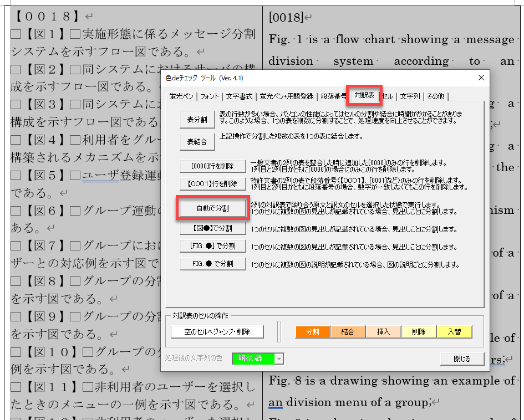Open the その他 tab
The height and width of the screenshot is (420, 524).
pos(435,96)
